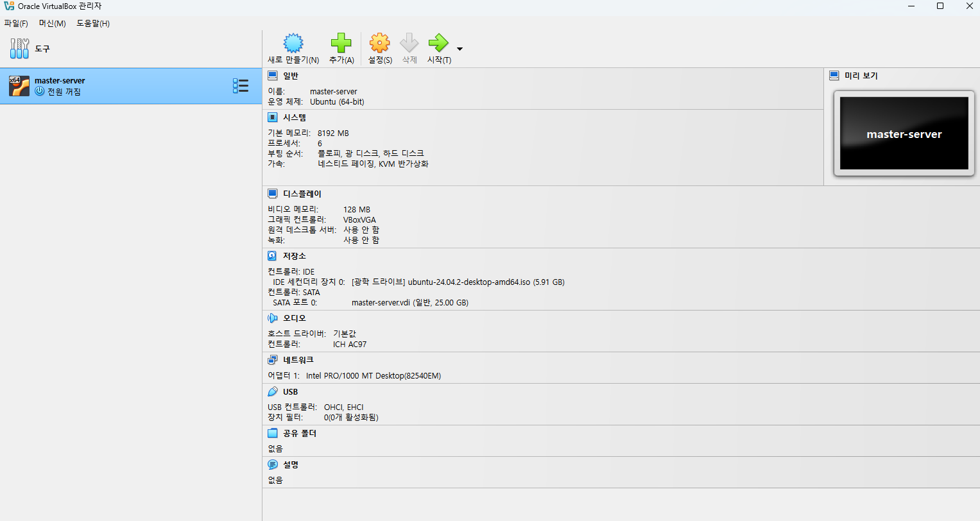
Task: Click the 기본값 host driver value
Action: point(345,334)
